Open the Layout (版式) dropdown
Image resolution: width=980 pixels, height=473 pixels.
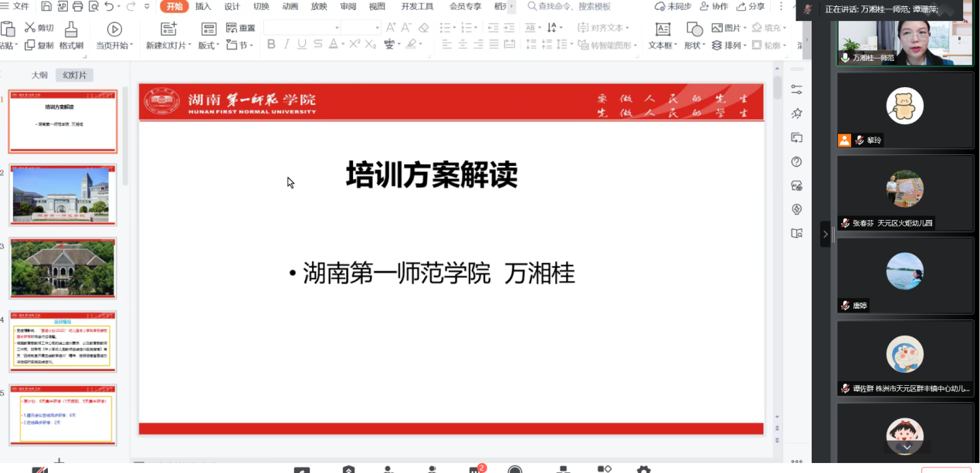point(219,46)
